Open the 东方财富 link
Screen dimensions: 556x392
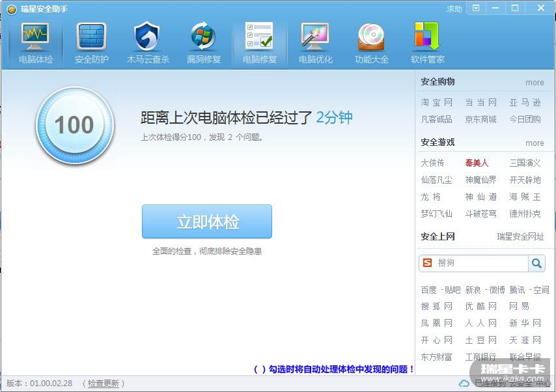pos(436,357)
